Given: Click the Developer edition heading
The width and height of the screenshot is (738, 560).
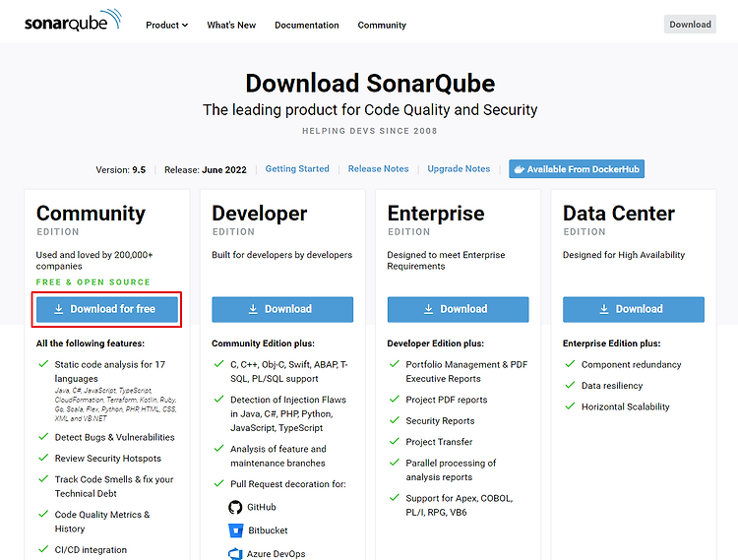Looking at the screenshot, I should click(260, 214).
